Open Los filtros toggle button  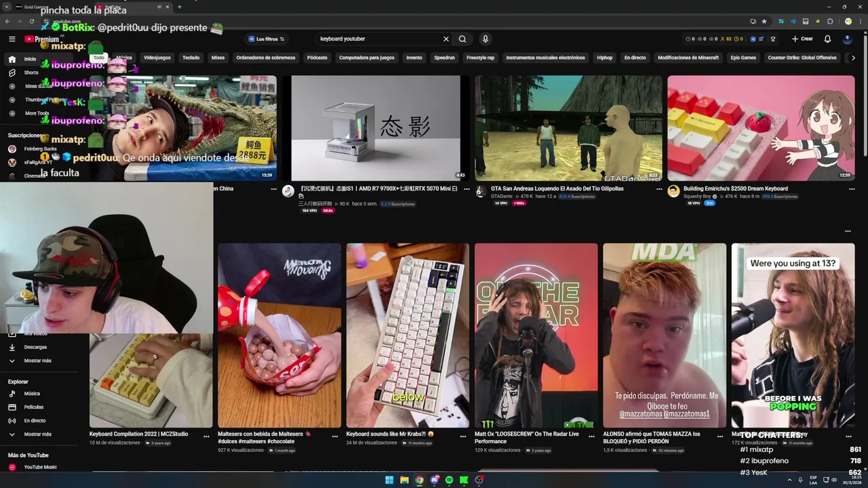coord(267,39)
